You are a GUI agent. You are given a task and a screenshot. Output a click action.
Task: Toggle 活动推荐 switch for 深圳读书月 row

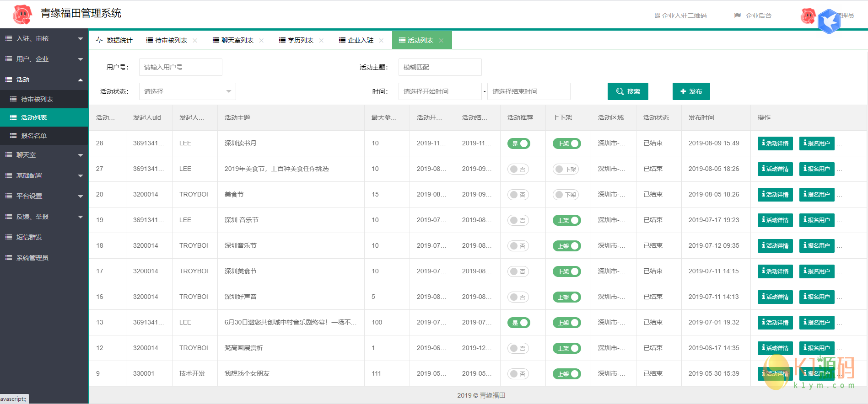(518, 144)
